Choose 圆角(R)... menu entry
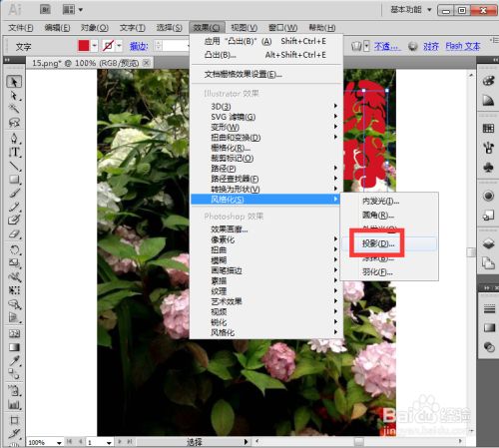The height and width of the screenshot is (448, 499). (x=389, y=216)
